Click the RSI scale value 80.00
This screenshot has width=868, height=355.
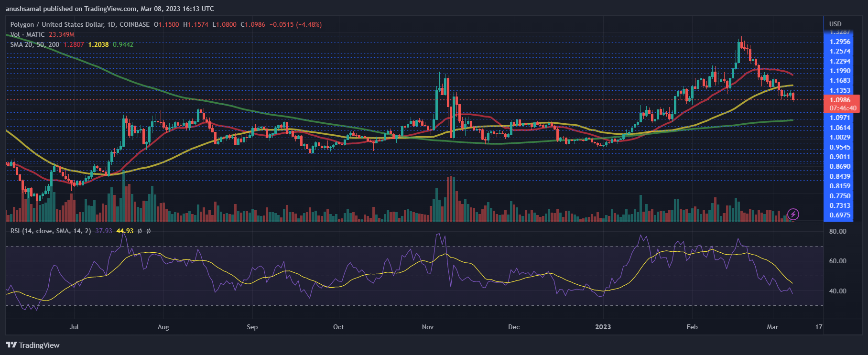click(x=837, y=231)
